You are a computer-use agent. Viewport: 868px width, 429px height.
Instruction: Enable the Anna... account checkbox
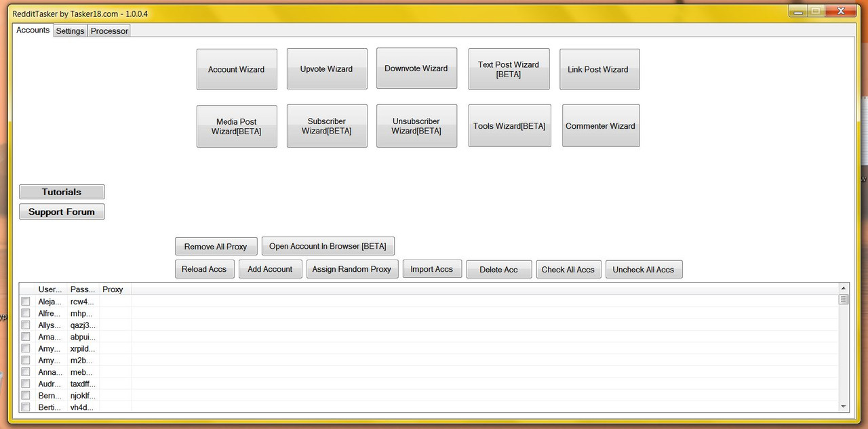[26, 372]
